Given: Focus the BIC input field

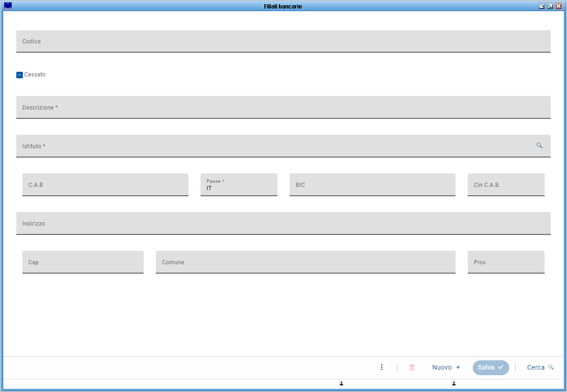Looking at the screenshot, I should coord(373,185).
